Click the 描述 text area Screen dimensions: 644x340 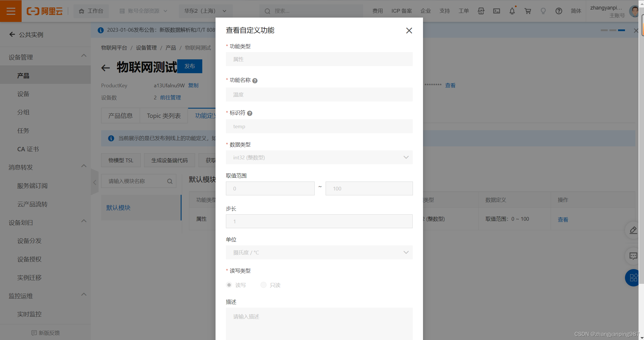(x=319, y=323)
